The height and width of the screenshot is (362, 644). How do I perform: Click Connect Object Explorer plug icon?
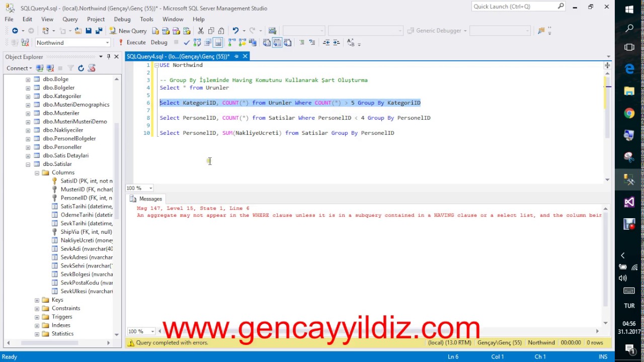click(x=40, y=68)
